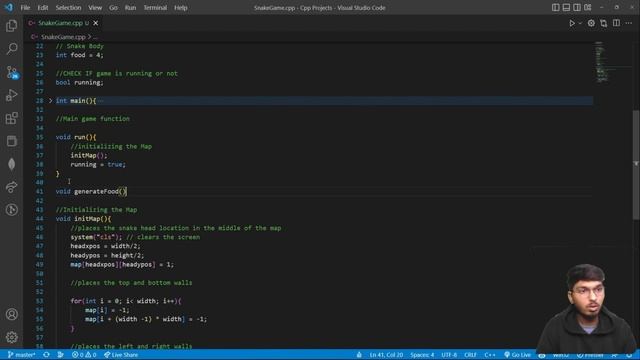Open the More Actions ellipsis menu
The image size is (640, 360).
(x=629, y=23)
